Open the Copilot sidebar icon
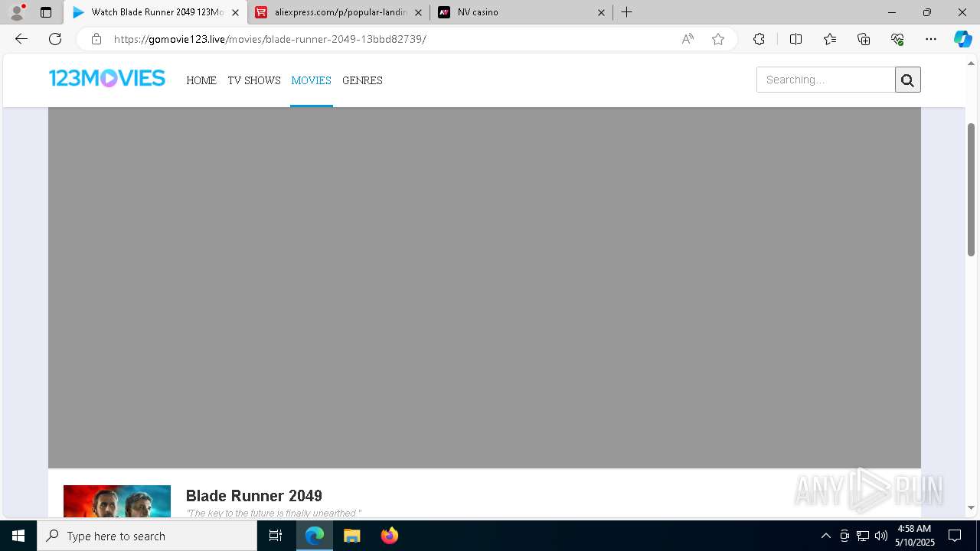The width and height of the screenshot is (980, 551). [x=962, y=39]
